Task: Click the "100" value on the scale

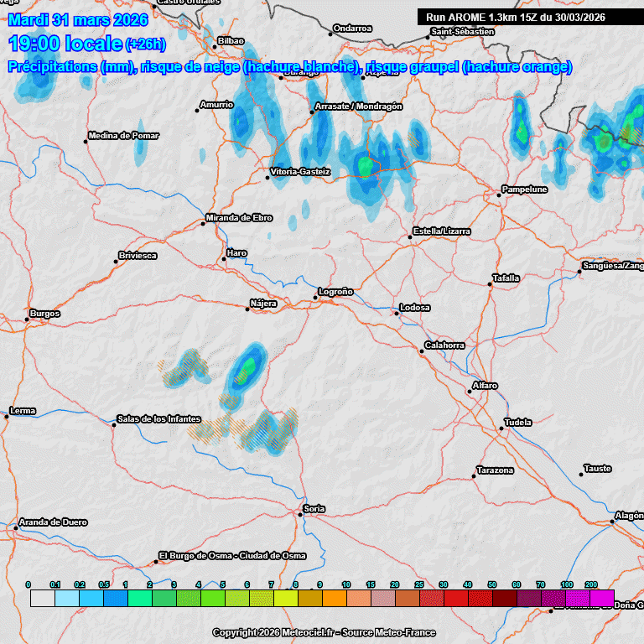Action: pos(567,584)
